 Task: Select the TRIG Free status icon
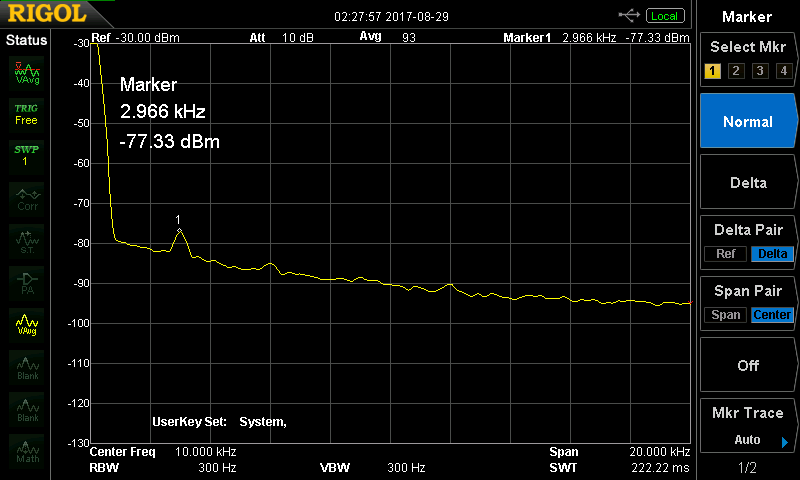click(26, 113)
